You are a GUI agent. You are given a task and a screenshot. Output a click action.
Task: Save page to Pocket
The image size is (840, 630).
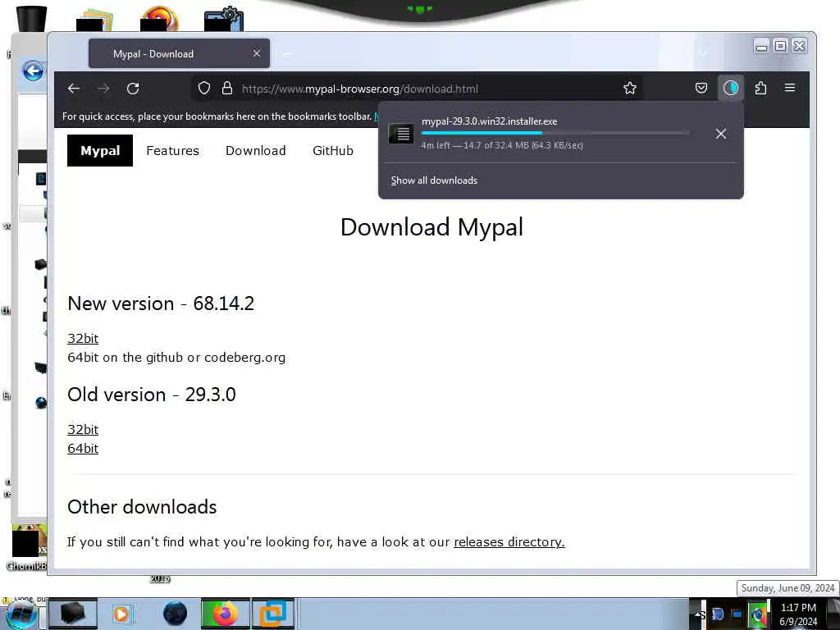pyautogui.click(x=701, y=88)
